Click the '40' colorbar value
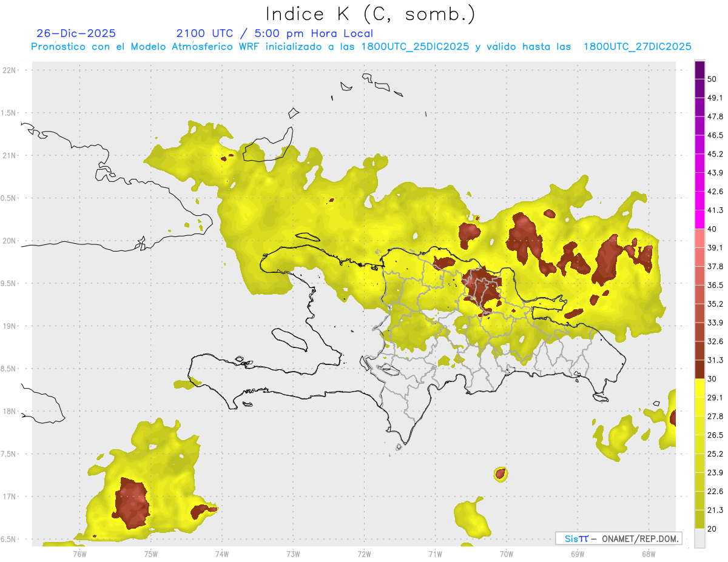Viewport: 728px width, 562px height. click(712, 229)
